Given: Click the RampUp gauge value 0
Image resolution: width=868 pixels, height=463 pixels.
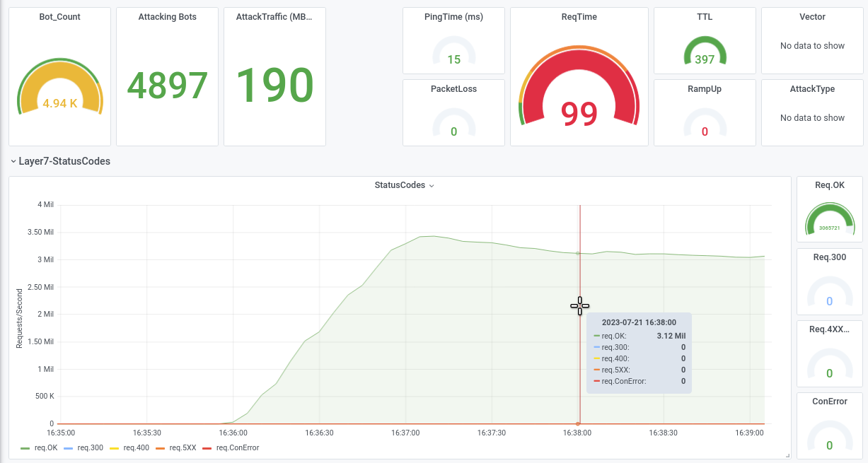Looking at the screenshot, I should pyautogui.click(x=705, y=131).
